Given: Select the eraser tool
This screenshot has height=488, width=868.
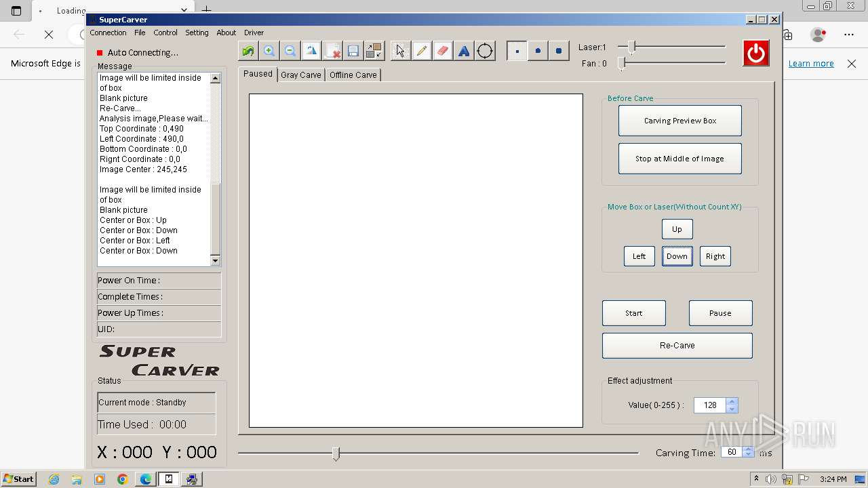Looking at the screenshot, I should point(442,51).
